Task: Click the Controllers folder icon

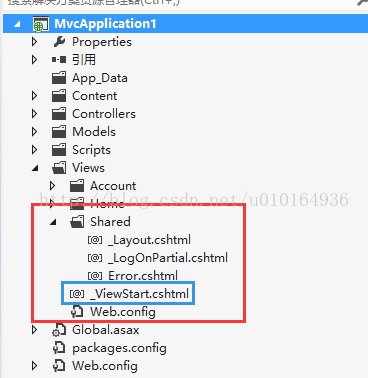Action: [59, 114]
